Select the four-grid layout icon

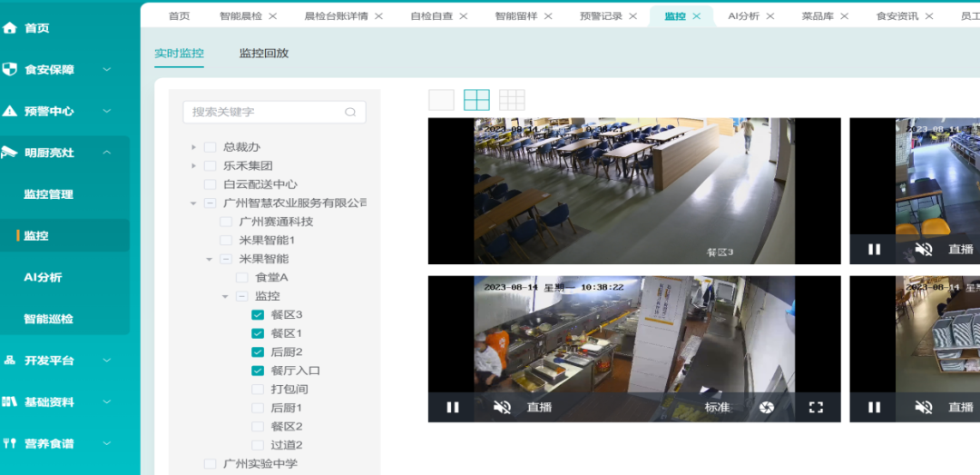(x=476, y=100)
